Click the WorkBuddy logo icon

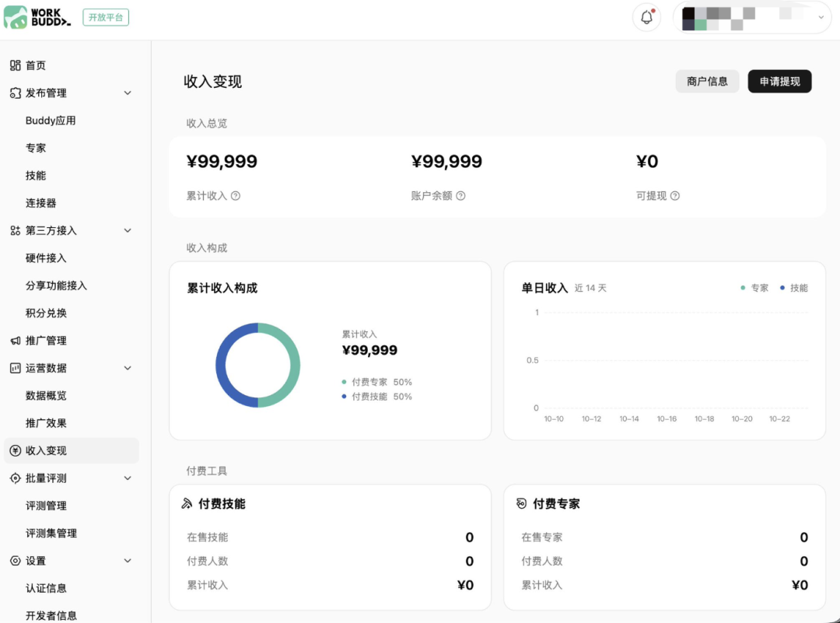click(x=16, y=17)
